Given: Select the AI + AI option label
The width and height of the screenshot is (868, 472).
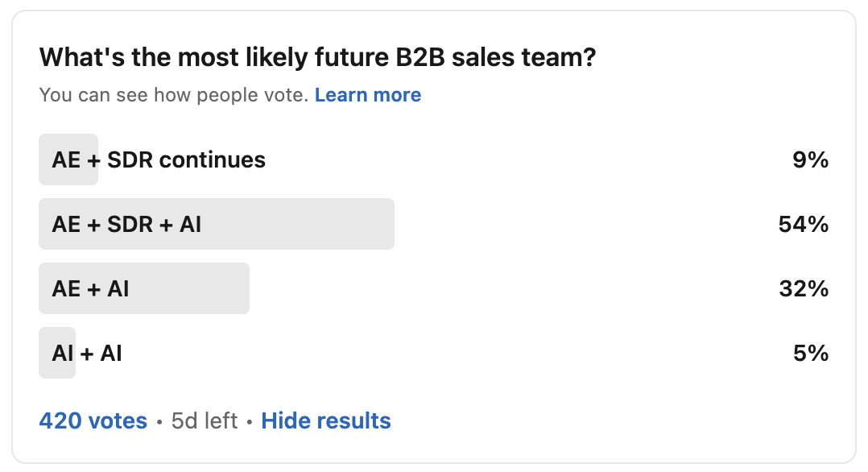Looking at the screenshot, I should tap(87, 354).
